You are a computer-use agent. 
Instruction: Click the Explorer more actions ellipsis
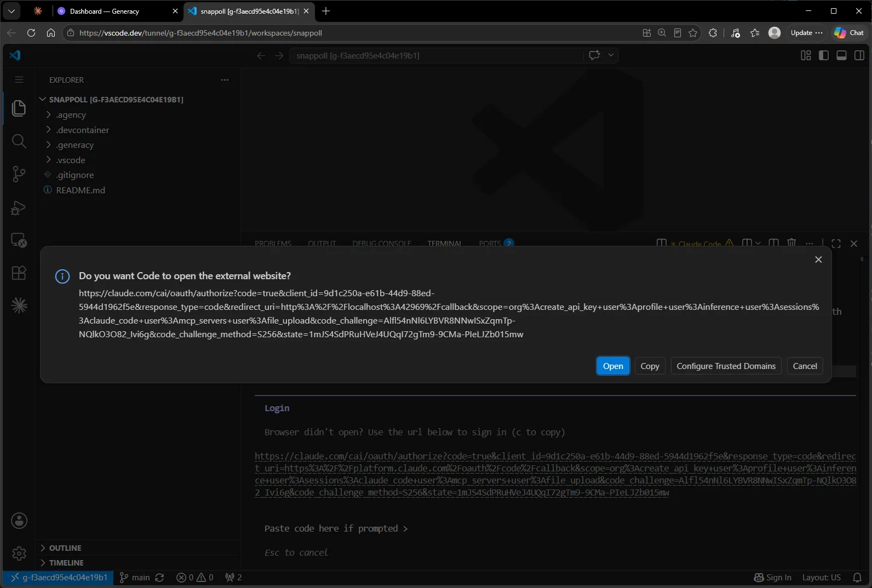pyautogui.click(x=225, y=80)
